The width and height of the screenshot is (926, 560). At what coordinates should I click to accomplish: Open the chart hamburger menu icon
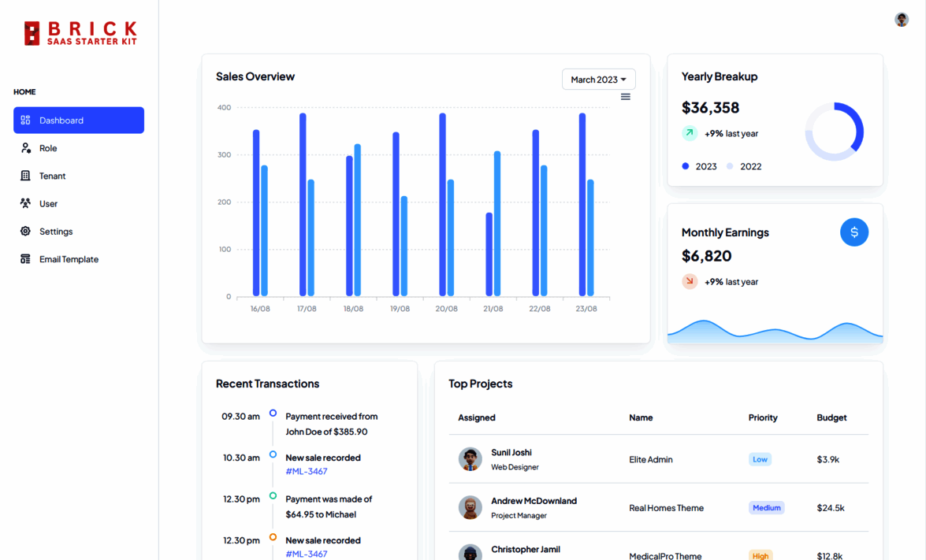coord(626,97)
